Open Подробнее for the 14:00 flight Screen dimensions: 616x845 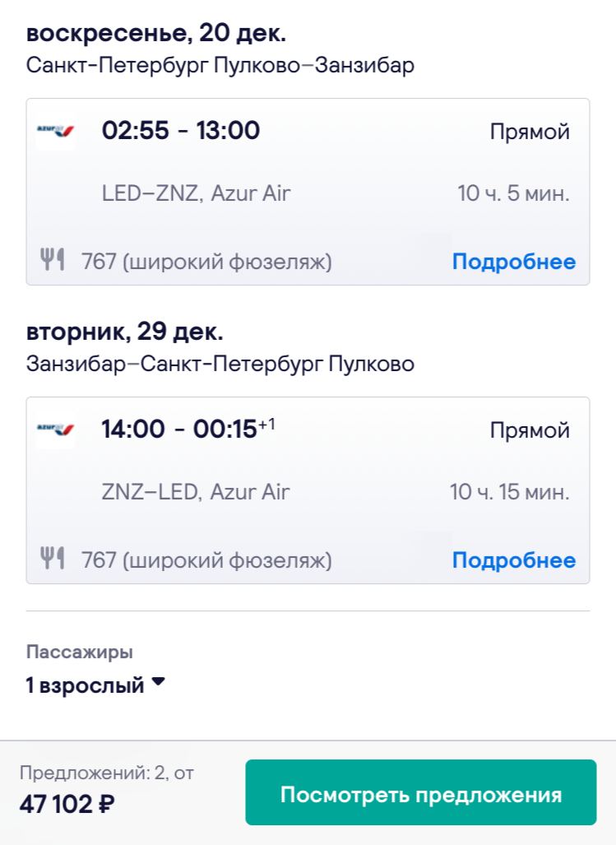[514, 560]
